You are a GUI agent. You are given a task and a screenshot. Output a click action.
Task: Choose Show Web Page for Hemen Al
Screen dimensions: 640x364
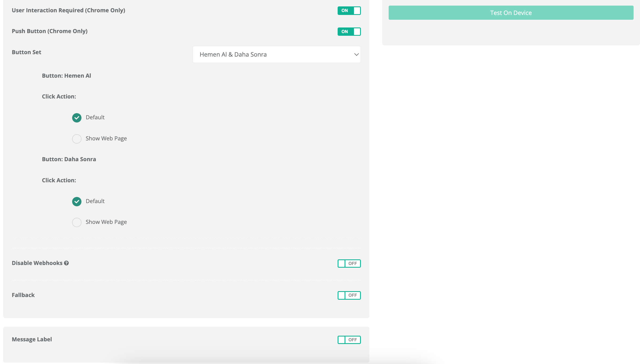pyautogui.click(x=77, y=139)
